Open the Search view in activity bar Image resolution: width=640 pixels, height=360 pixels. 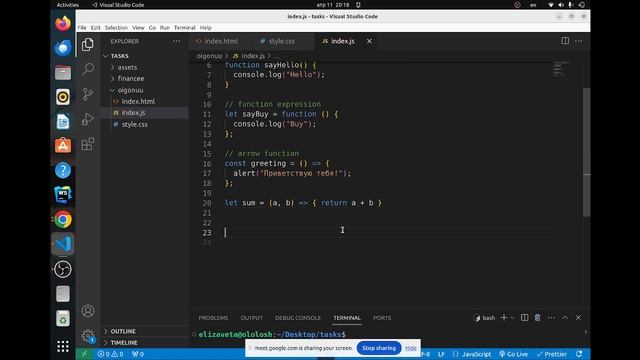click(87, 69)
